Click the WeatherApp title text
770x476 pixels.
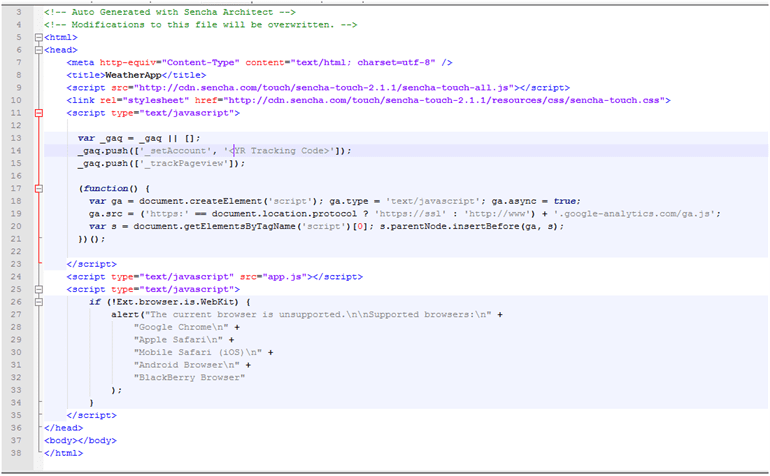134,75
